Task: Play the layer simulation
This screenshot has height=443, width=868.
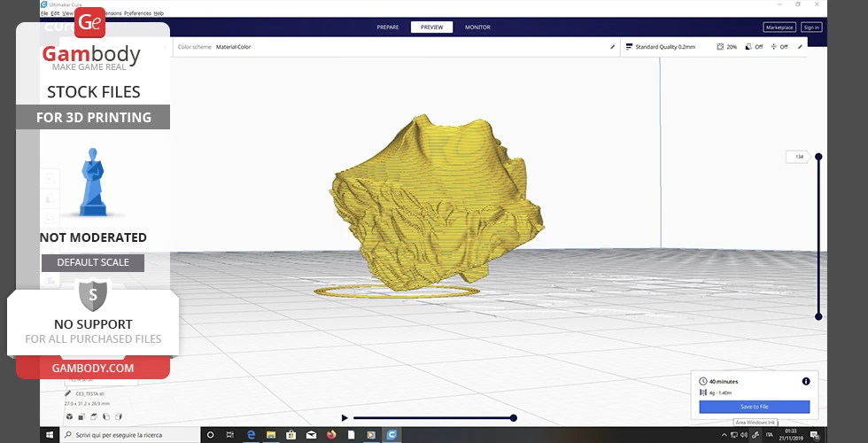Action: pos(345,418)
